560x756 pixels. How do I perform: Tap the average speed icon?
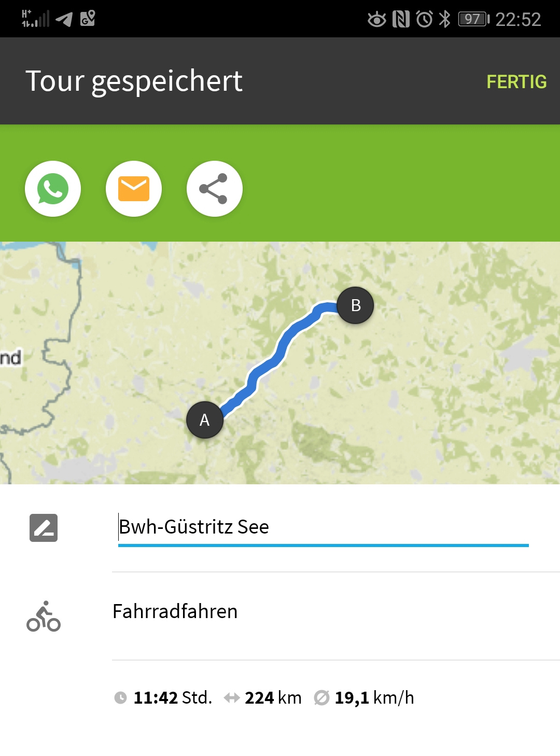pyautogui.click(x=321, y=698)
